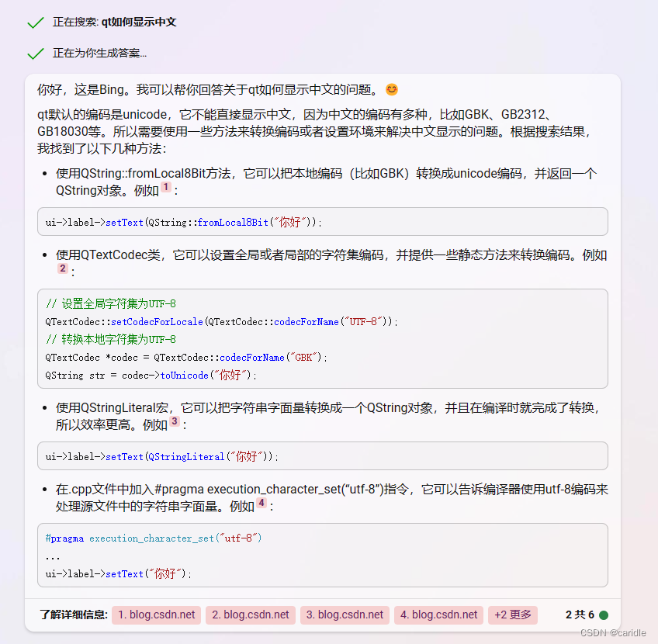Click the #pragma execution_character_set code line
Screen dimensions: 658x644
coord(154,538)
